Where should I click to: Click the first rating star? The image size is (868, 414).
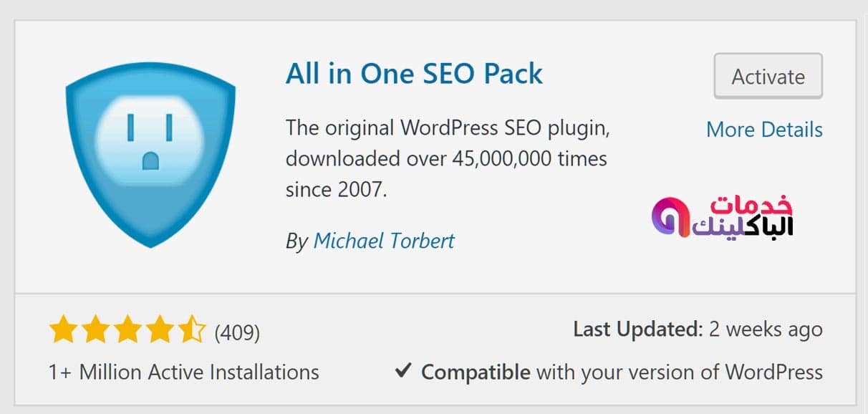point(63,331)
